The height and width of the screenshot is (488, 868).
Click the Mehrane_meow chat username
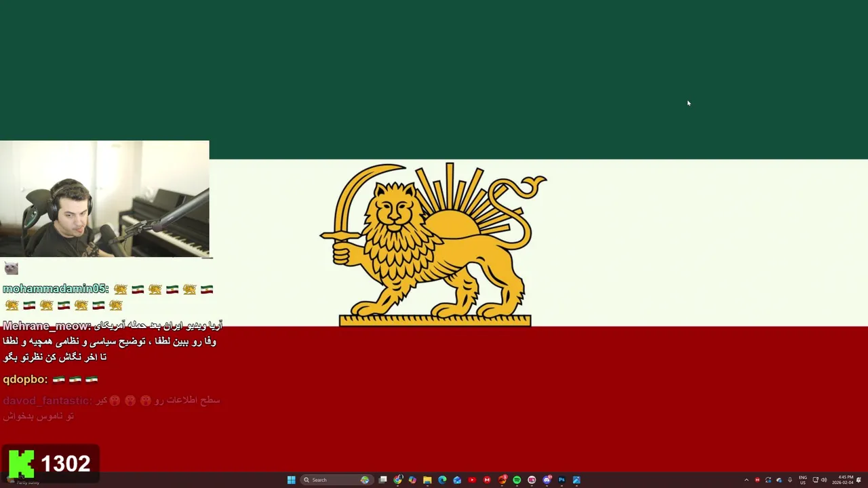(x=45, y=326)
